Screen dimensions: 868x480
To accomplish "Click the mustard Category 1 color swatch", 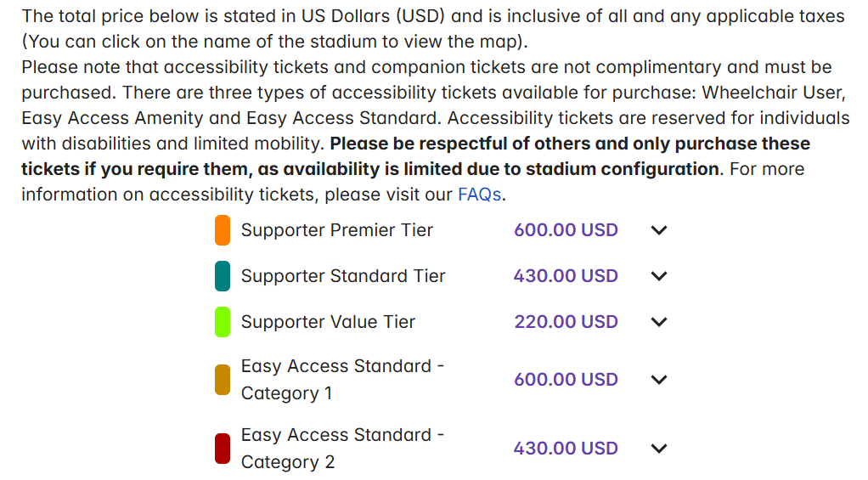I will [223, 380].
